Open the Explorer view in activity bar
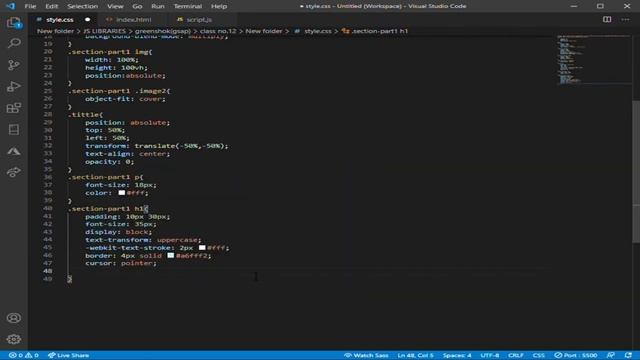Screen dimensions: 640x360 13,22
